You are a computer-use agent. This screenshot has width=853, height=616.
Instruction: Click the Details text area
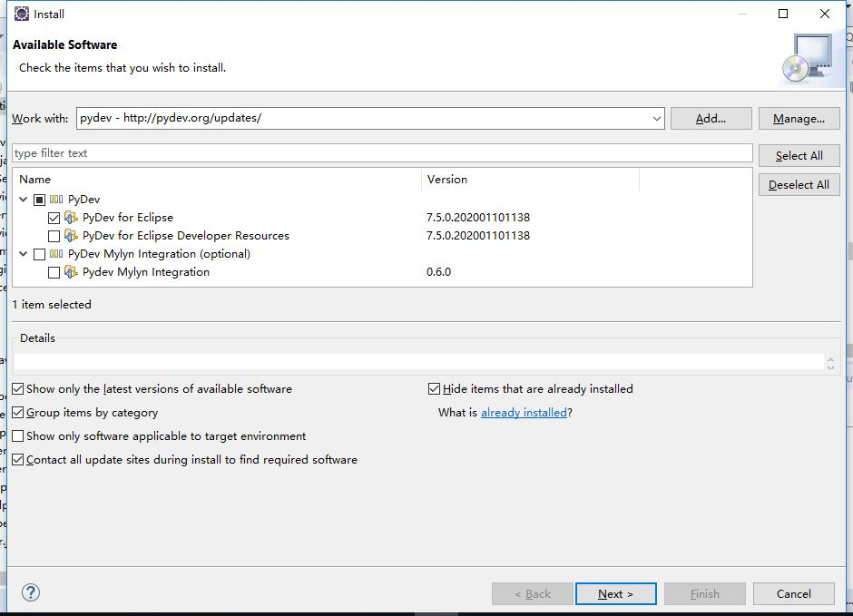(419, 362)
